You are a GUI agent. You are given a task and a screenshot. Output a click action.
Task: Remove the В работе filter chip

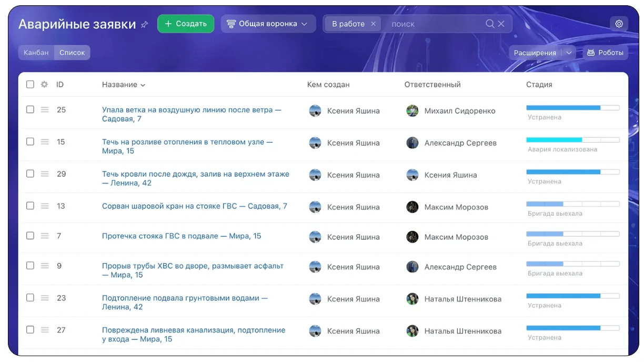click(374, 24)
